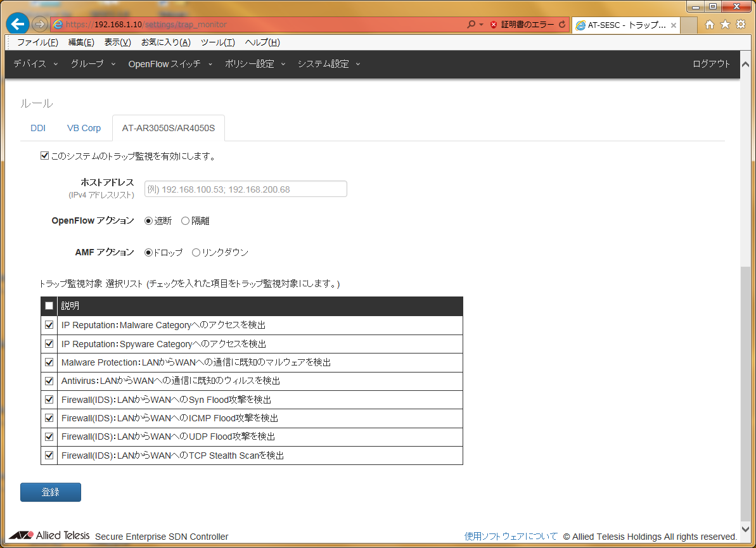Image resolution: width=756 pixels, height=548 pixels.
Task: Click the refresh page icon
Action: coord(562,24)
